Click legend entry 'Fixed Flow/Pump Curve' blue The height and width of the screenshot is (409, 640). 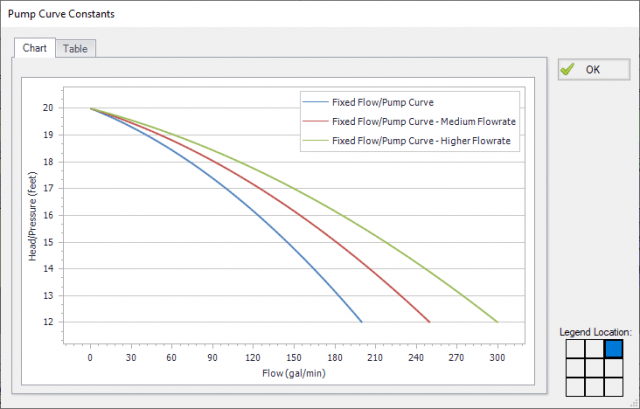368,102
